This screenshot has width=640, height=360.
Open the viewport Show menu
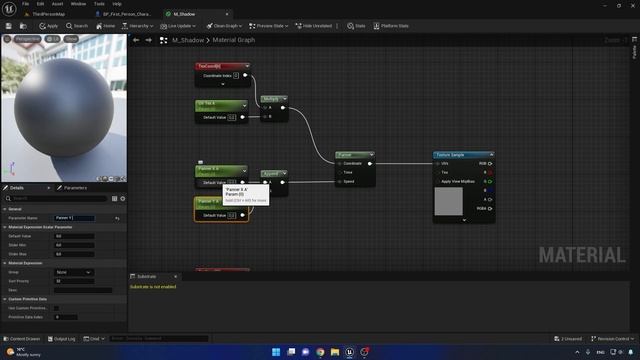tap(71, 39)
